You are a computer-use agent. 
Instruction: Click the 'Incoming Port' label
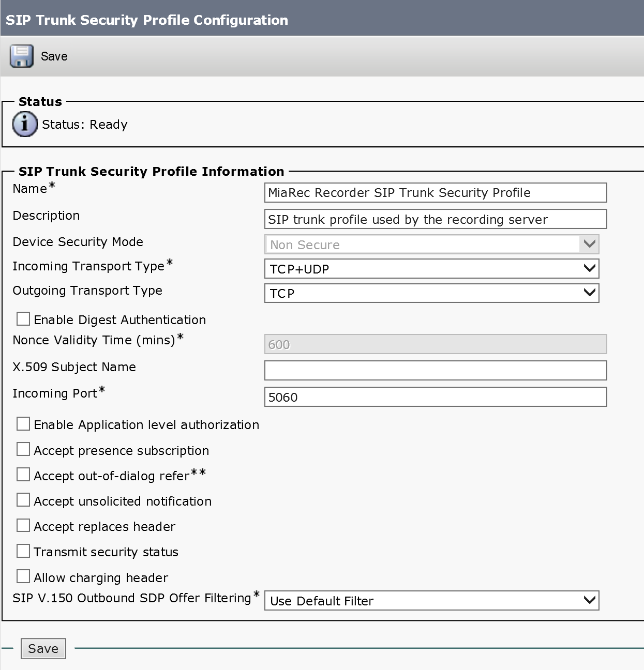point(55,393)
